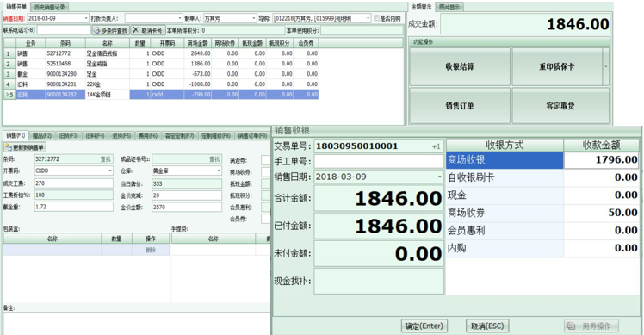The image size is (644, 335).
Task: Select the 定制维修(F8) tab
Action: coord(215,136)
